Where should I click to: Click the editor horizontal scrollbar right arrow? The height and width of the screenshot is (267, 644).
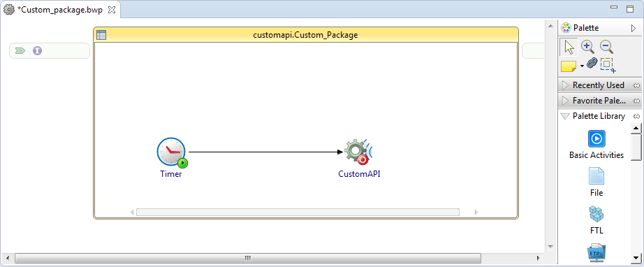(538, 259)
